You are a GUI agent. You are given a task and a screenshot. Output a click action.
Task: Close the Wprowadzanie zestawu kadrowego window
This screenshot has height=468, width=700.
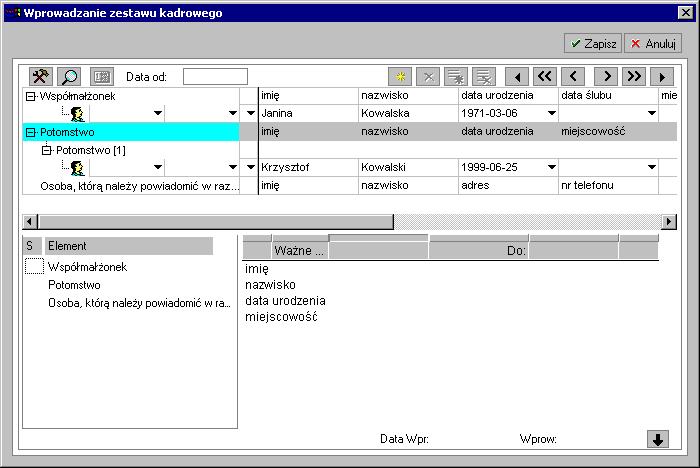[685, 13]
